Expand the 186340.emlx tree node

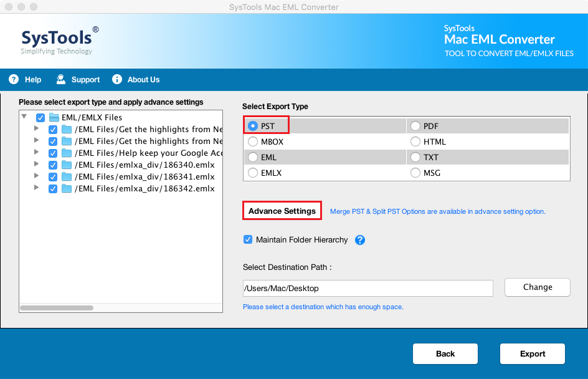[x=36, y=163]
